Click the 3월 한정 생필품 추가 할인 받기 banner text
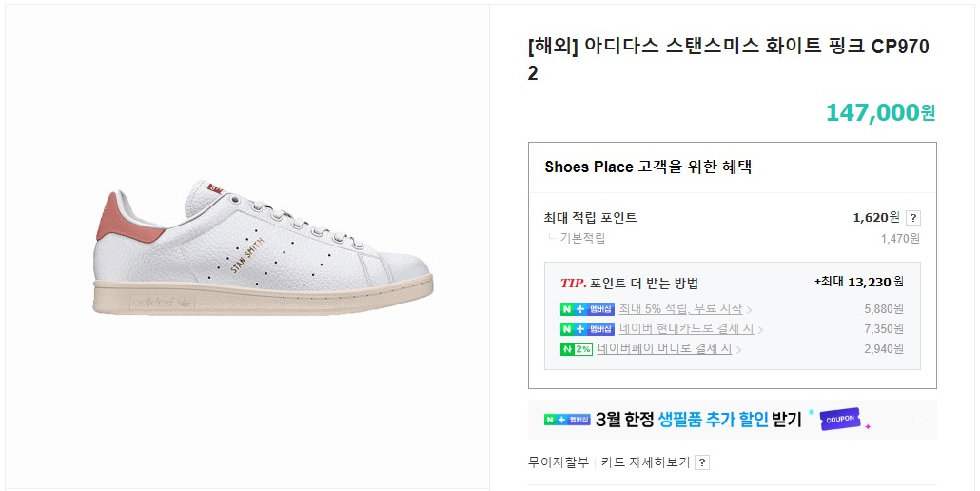Viewport: 980px width, 491px height. [x=699, y=420]
